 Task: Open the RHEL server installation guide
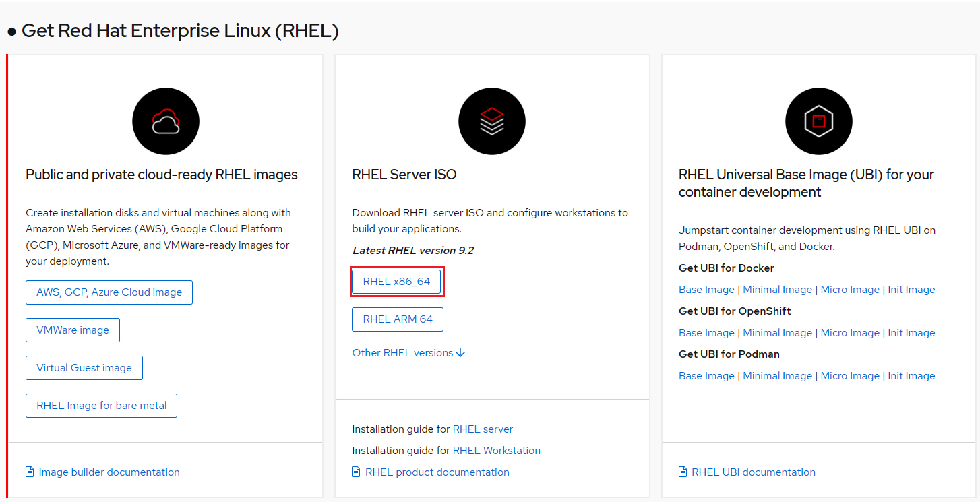point(483,429)
